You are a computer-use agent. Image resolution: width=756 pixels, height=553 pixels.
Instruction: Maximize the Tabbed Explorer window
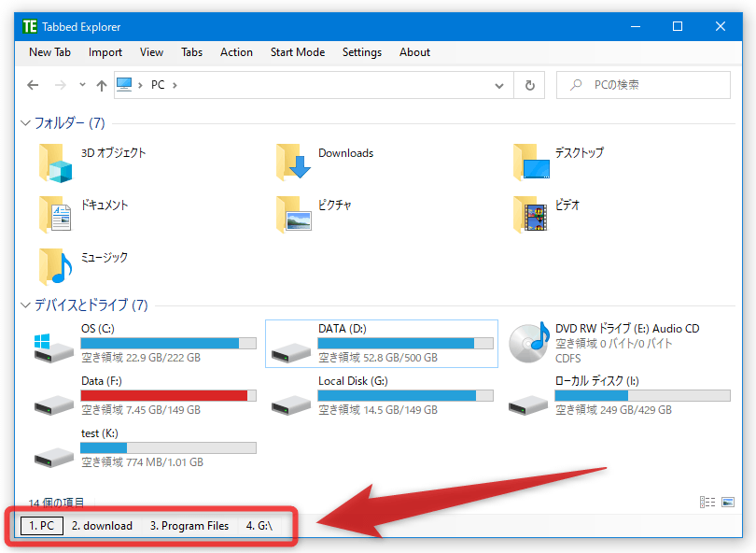tap(678, 26)
